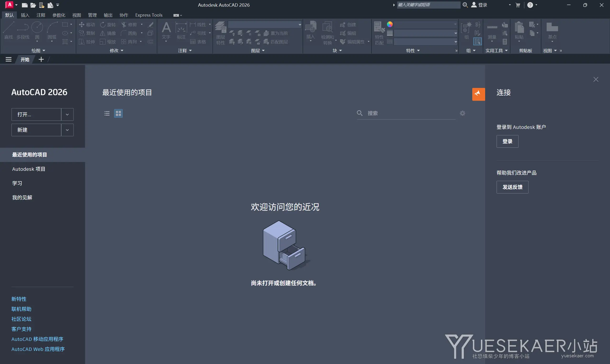The width and height of the screenshot is (610, 364).
Task: Expand the 打开 (Open) dropdown arrow
Action: [67, 114]
